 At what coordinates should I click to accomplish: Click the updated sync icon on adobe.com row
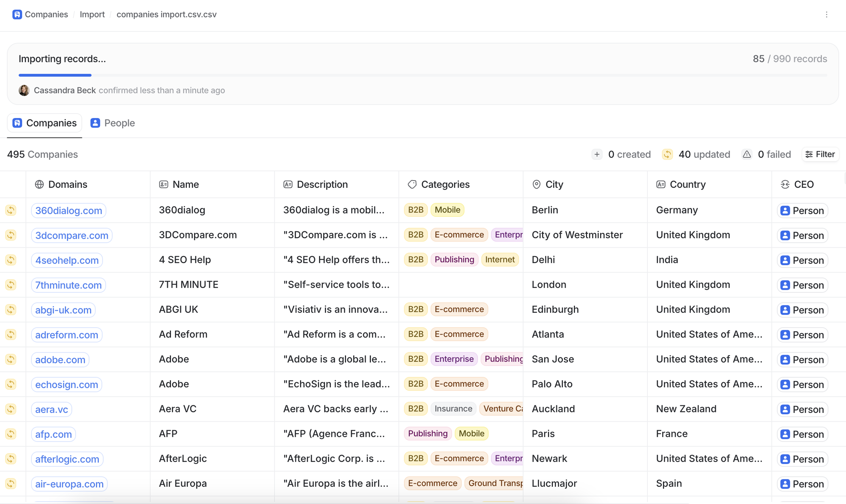11,359
